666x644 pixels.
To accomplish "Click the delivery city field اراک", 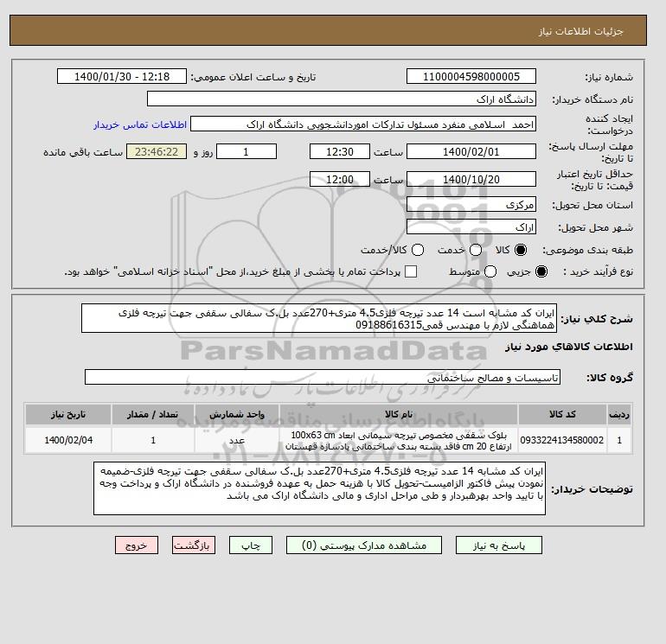I will pyautogui.click(x=471, y=227).
